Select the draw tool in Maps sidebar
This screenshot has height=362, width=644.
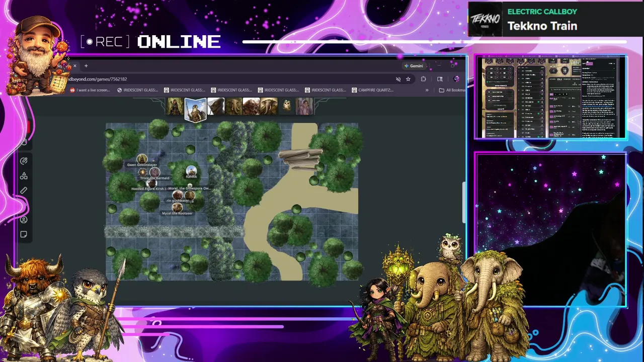click(x=24, y=161)
